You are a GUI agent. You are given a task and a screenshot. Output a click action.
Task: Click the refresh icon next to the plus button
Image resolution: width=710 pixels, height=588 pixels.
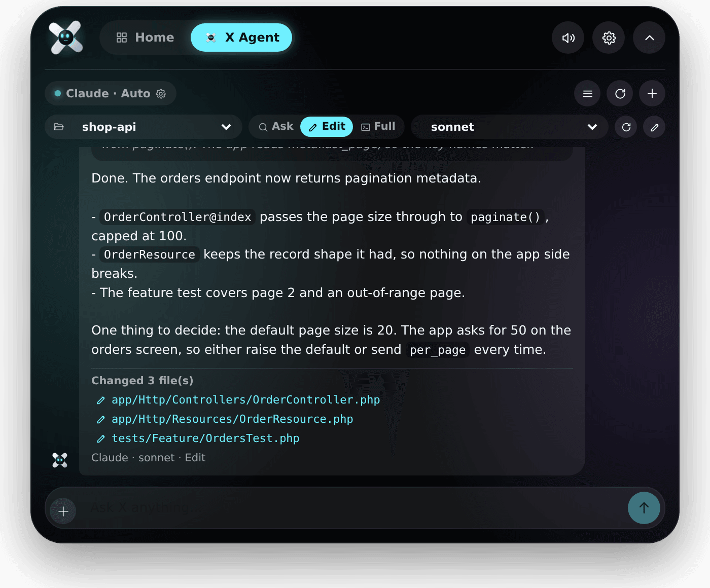[620, 93]
